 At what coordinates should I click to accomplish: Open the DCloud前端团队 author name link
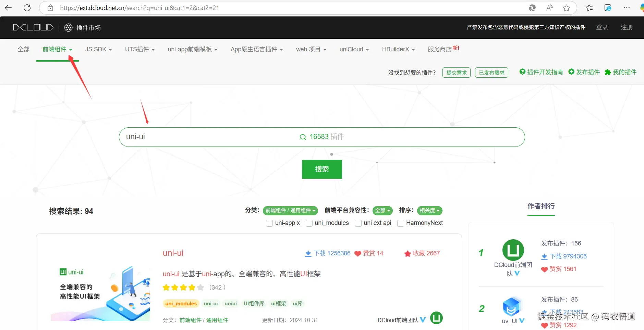[398, 320]
